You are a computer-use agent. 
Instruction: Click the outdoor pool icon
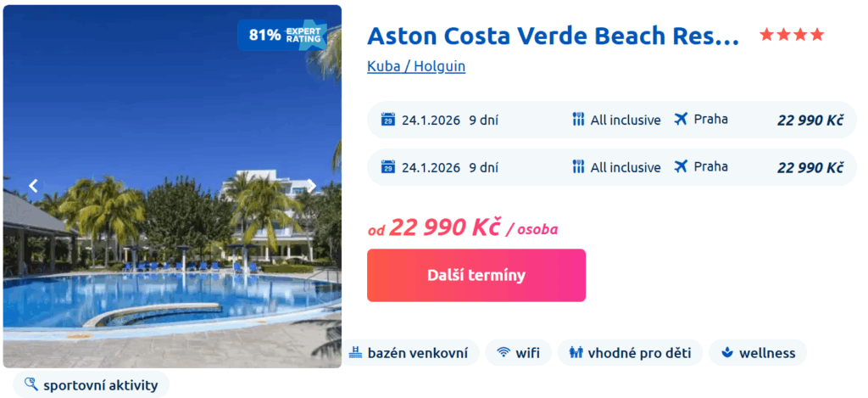tap(354, 352)
